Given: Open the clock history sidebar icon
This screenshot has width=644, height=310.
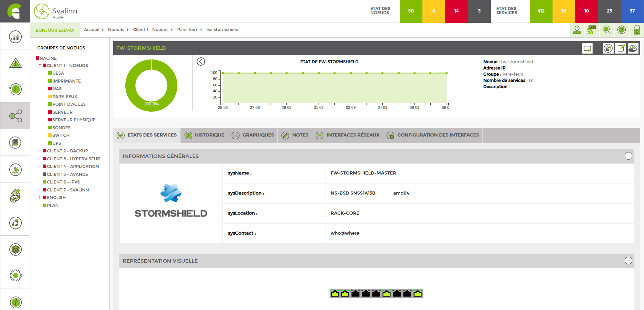Looking at the screenshot, I should pyautogui.click(x=15, y=89).
